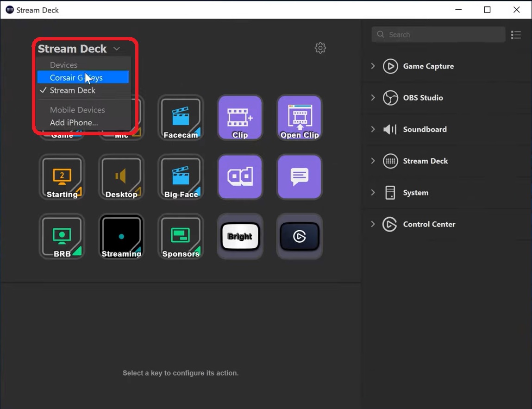This screenshot has width=532, height=409.
Task: Click the Bright key
Action: (x=240, y=236)
